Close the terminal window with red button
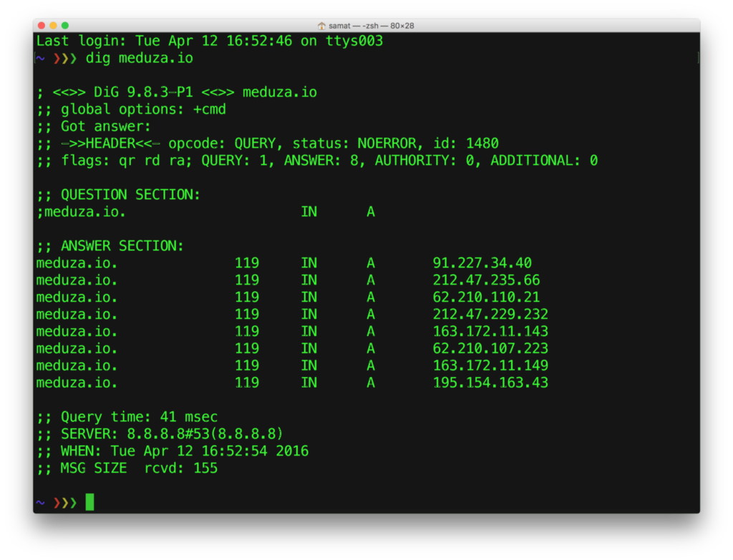The width and height of the screenshot is (733, 560). point(42,25)
